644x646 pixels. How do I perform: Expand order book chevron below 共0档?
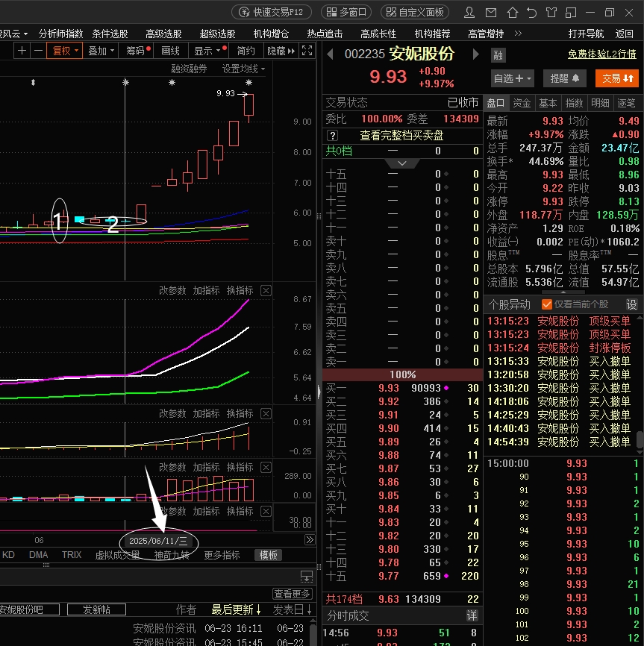pyautogui.click(x=402, y=163)
